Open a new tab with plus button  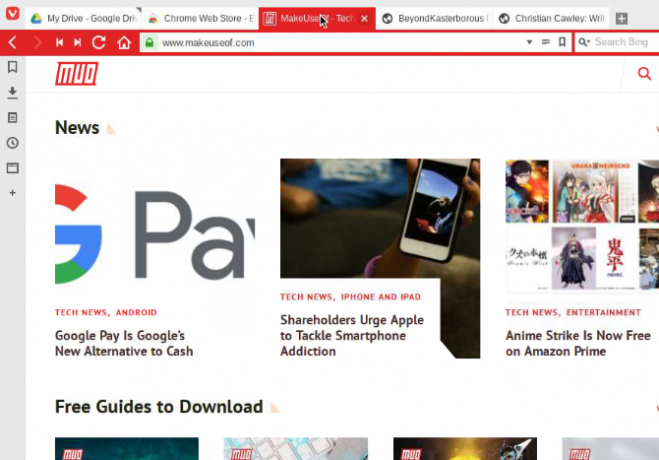tap(622, 18)
